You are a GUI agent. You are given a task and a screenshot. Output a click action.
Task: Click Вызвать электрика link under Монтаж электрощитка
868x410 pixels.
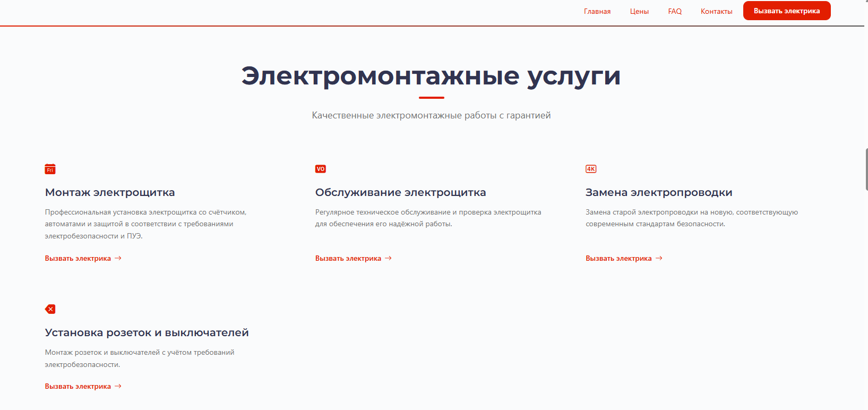(x=78, y=259)
